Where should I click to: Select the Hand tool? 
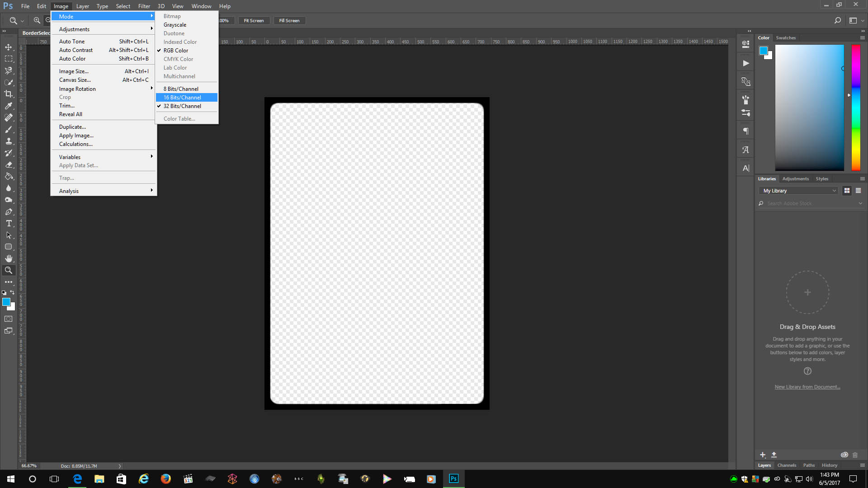click(9, 258)
